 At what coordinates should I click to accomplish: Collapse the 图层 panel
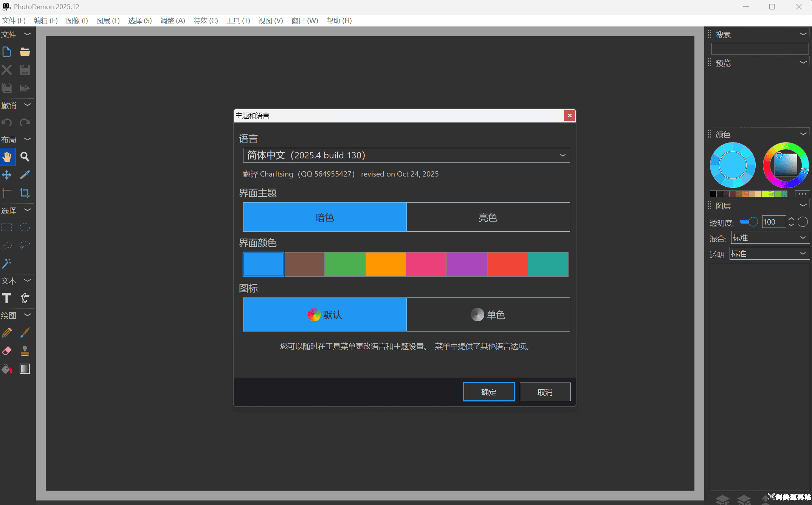point(803,205)
